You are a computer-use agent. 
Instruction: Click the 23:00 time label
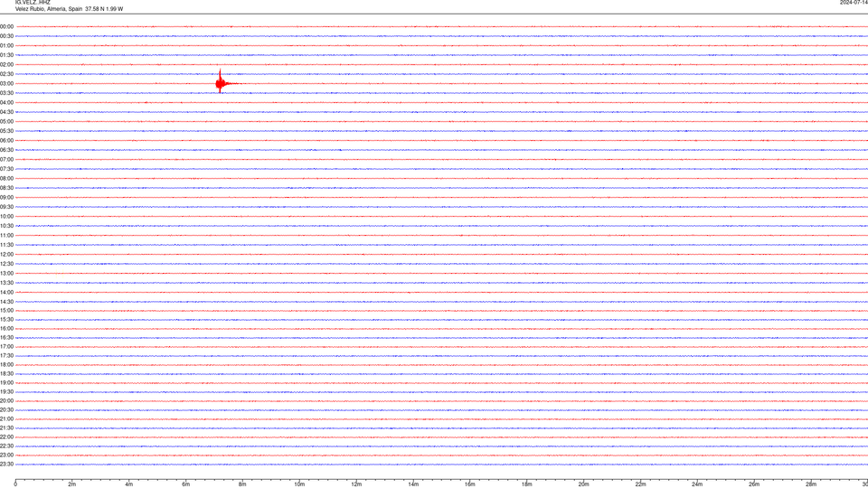[x=6, y=455]
